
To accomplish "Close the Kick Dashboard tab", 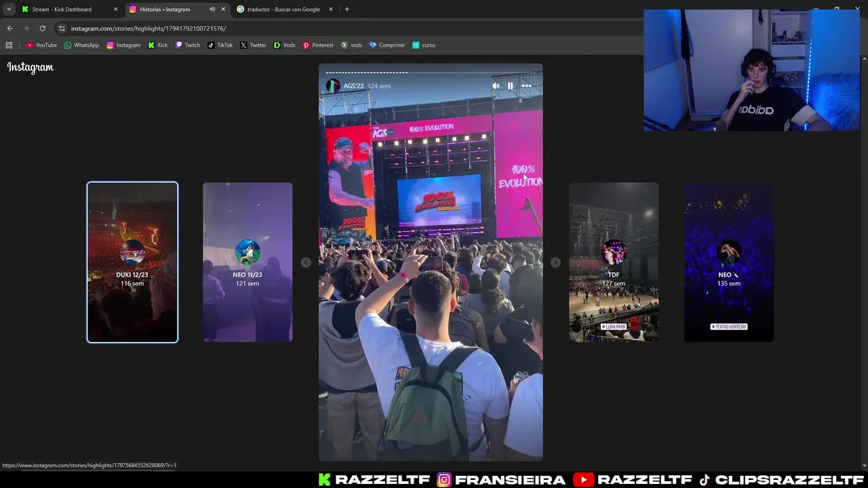I will click(115, 9).
